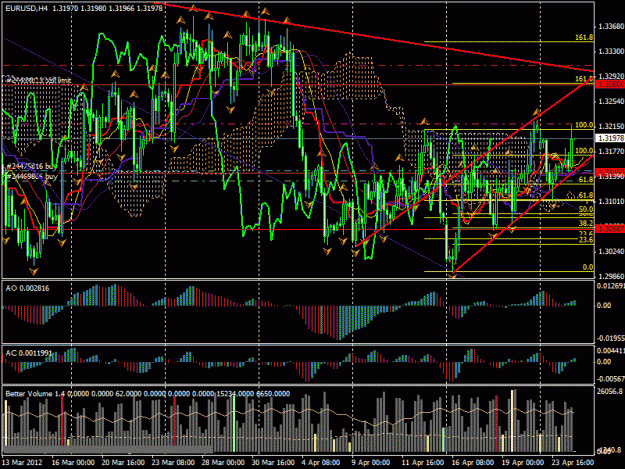Click the -0.00567 AC scale value
The height and width of the screenshot is (469, 625).
(x=611, y=379)
